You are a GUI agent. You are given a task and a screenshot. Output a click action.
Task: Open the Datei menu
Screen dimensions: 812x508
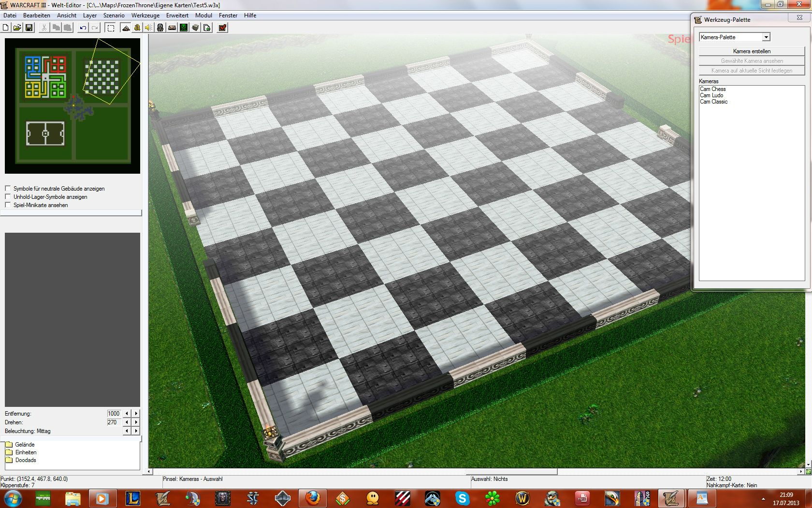[x=10, y=15]
